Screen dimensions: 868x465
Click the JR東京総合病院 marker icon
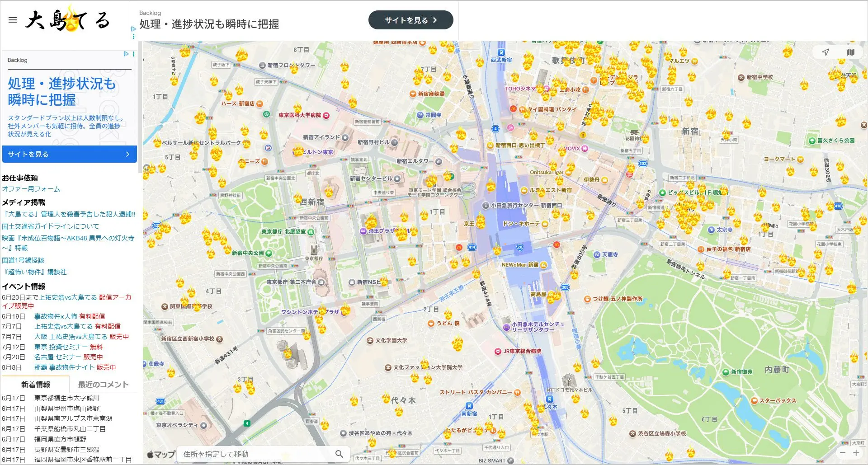point(498,351)
